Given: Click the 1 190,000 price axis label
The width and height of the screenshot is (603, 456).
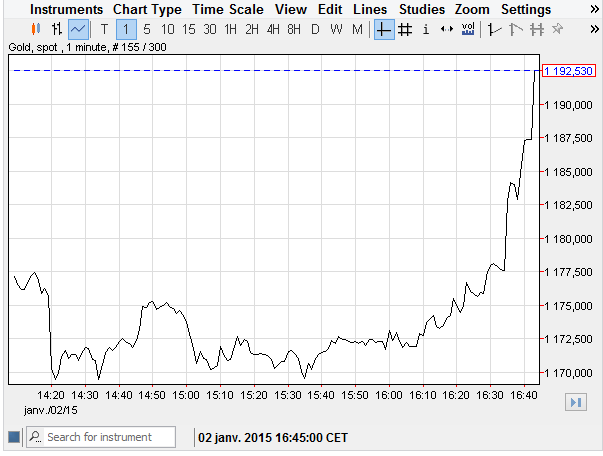Looking at the screenshot, I should tap(568, 105).
